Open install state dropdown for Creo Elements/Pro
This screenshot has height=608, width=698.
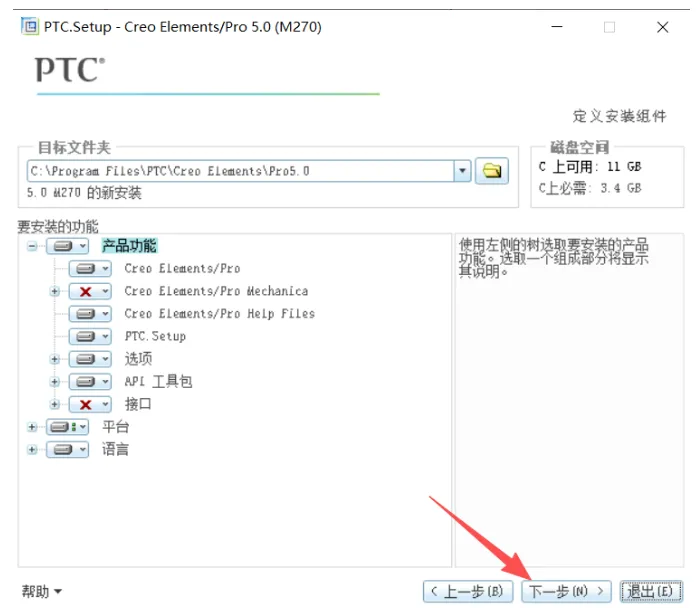coord(90,269)
